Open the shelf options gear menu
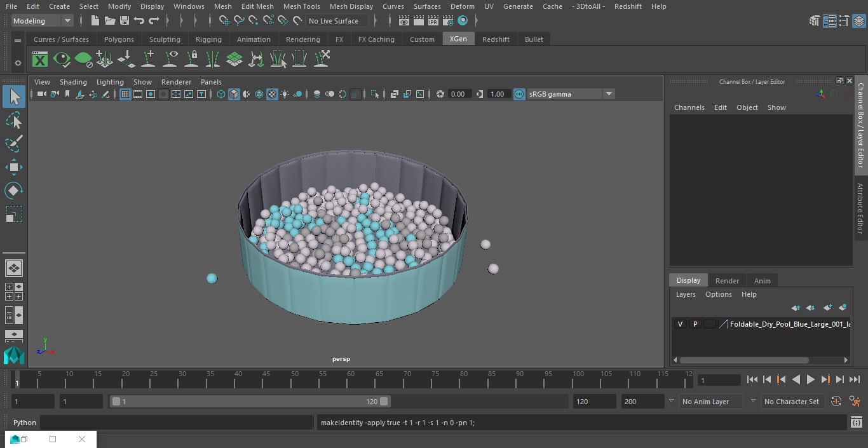Screen dimensions: 868x448 [x=18, y=63]
